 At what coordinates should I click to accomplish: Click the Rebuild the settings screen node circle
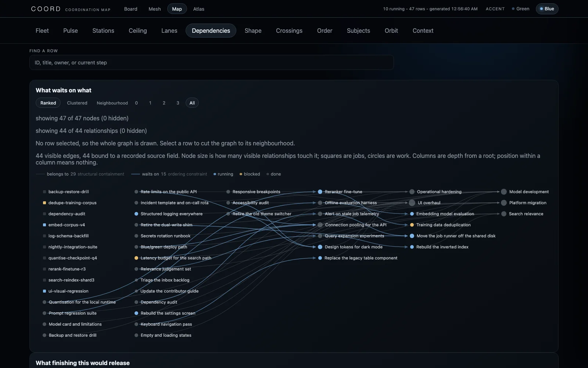tap(136, 313)
